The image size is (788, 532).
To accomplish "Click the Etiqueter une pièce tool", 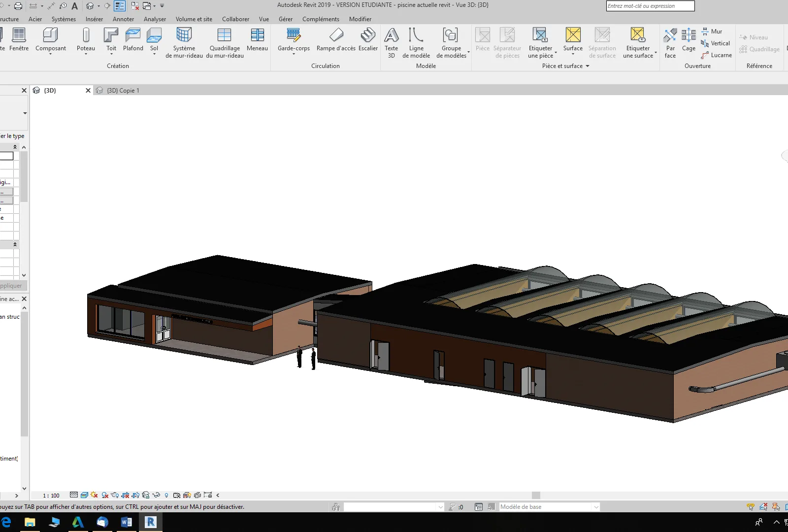I will [540, 43].
